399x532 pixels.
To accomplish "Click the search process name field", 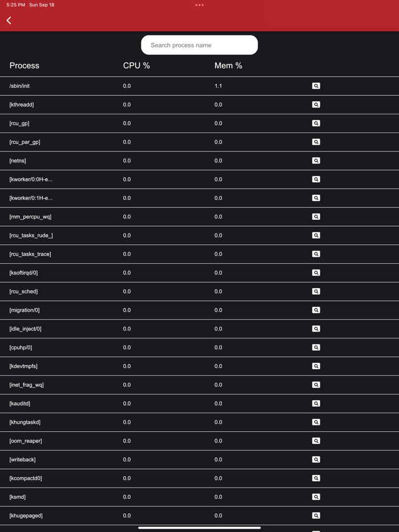I will pyautogui.click(x=199, y=45).
